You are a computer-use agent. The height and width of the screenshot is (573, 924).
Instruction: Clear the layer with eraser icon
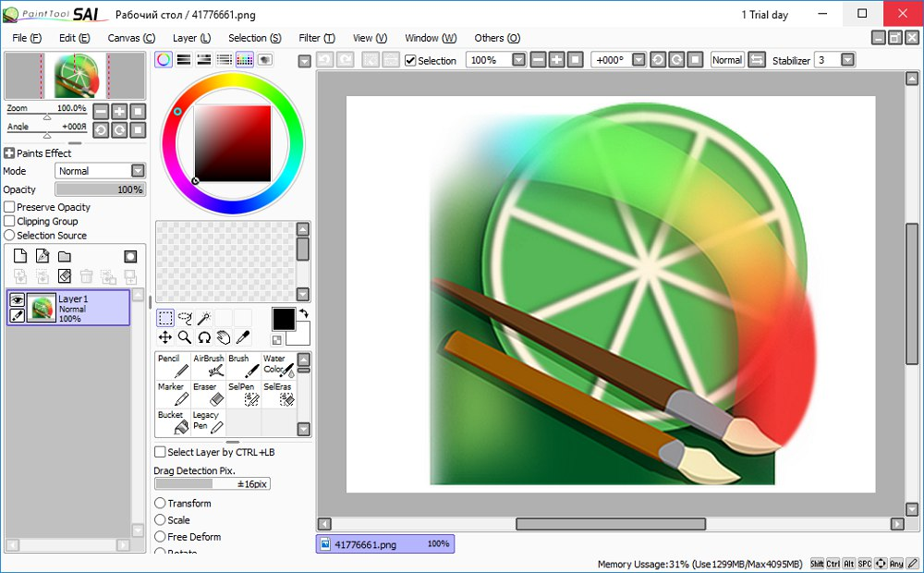click(x=65, y=276)
